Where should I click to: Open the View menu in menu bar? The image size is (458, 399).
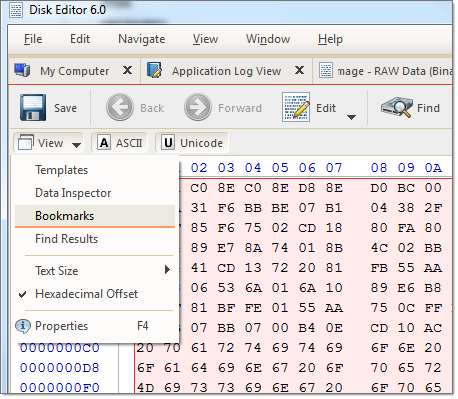pyautogui.click(x=205, y=39)
